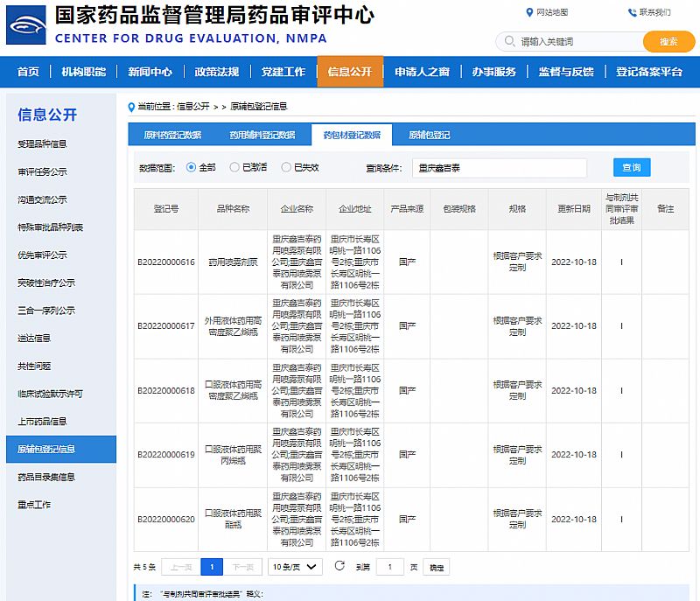Open the 10条/页 page size dropdown
This screenshot has width=700, height=601.
click(295, 567)
